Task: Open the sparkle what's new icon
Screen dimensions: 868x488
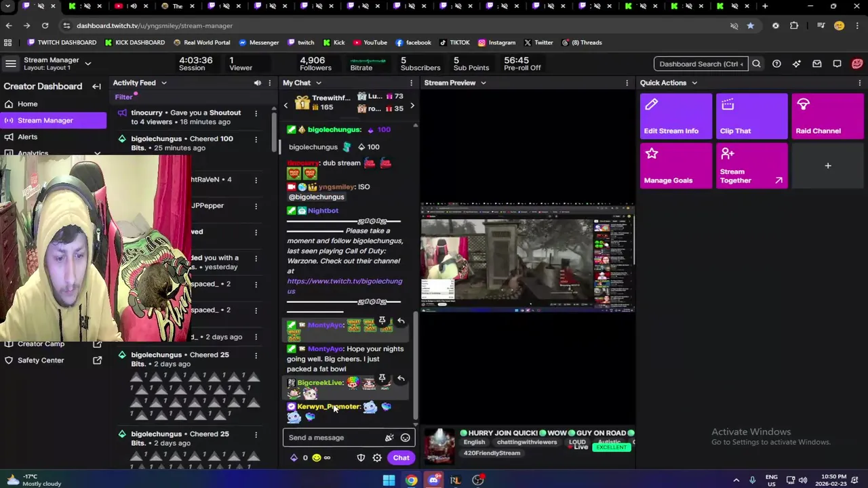Action: (797, 64)
